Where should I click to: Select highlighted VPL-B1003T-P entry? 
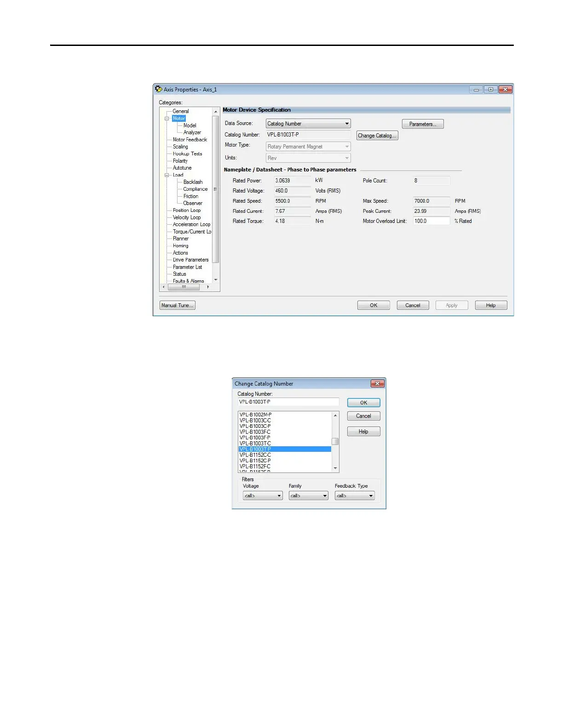tap(285, 449)
